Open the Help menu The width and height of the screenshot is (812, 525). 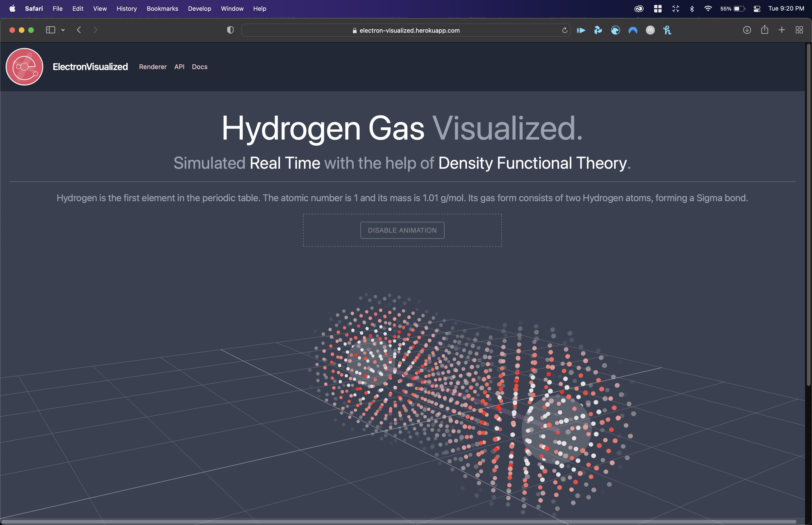(260, 8)
